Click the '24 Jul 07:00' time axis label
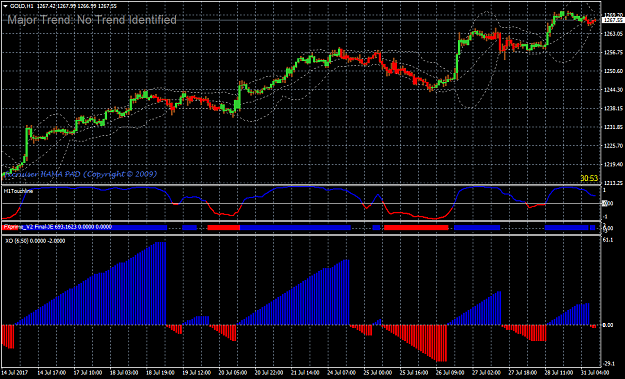The width and height of the screenshot is (625, 379). [x=342, y=373]
